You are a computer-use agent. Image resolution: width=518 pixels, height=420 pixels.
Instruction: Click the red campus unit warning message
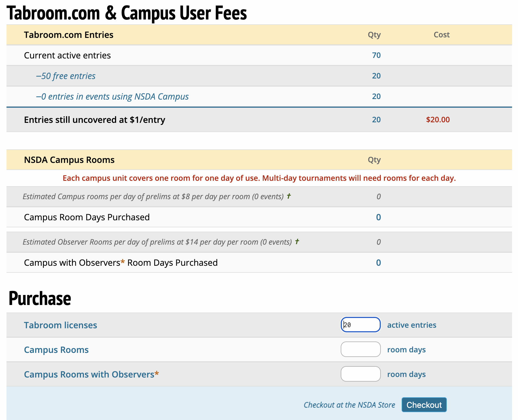(259, 178)
